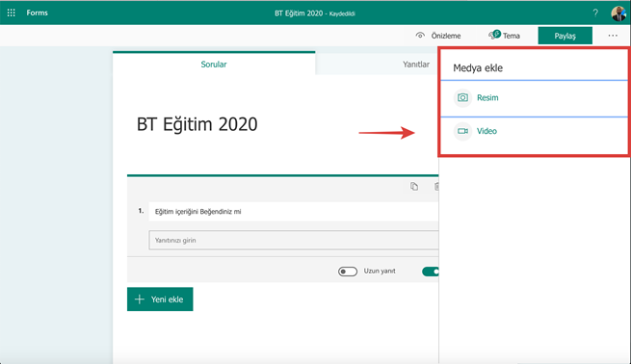
Task: Switch to the Sorular tab
Action: [x=214, y=65]
